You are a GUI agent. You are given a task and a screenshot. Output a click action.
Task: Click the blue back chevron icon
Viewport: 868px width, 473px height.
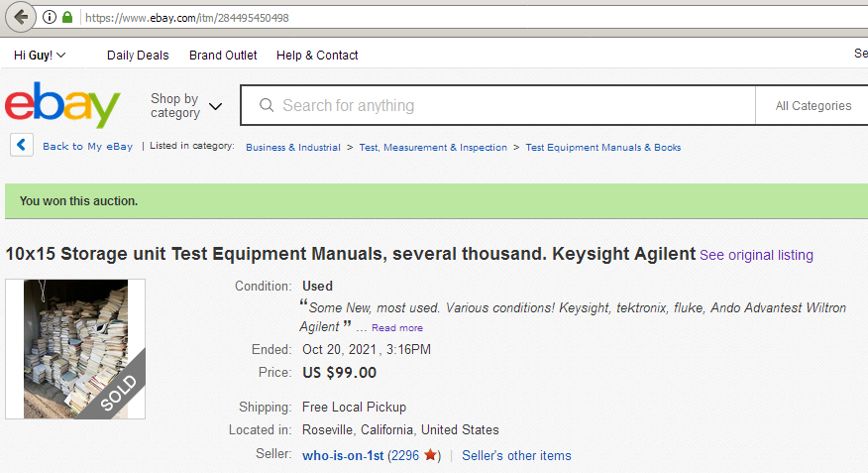(22, 145)
